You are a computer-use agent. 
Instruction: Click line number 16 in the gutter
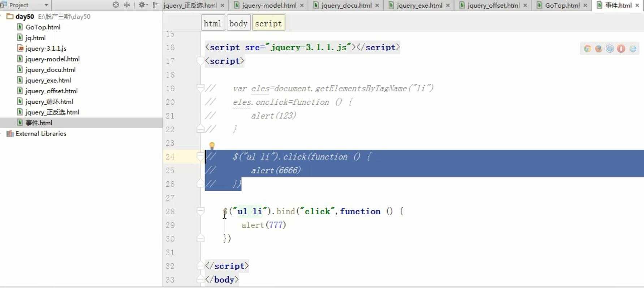coord(170,47)
